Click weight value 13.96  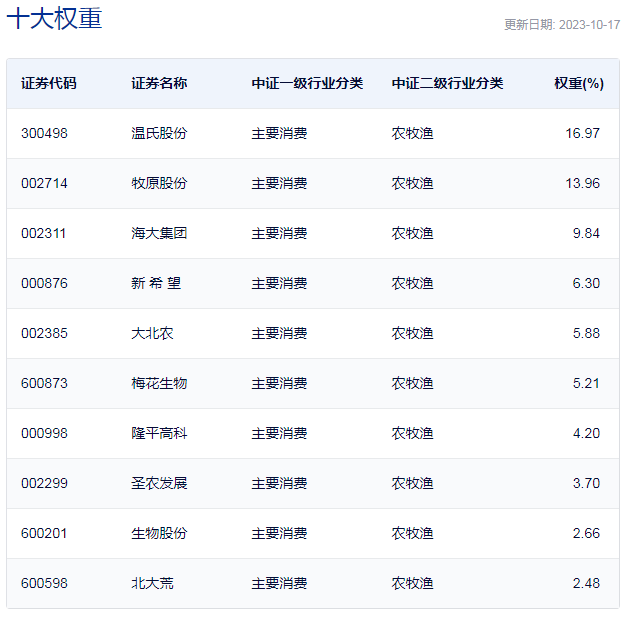click(582, 183)
